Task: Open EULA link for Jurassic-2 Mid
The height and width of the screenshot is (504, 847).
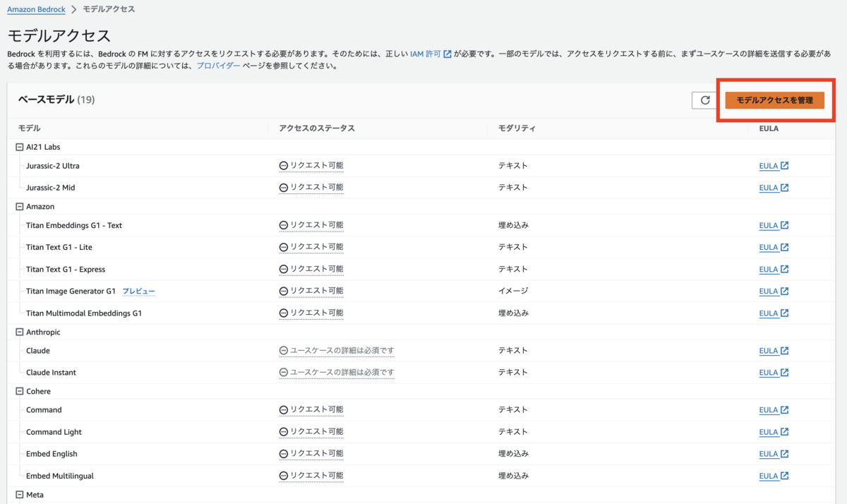Action: [774, 188]
